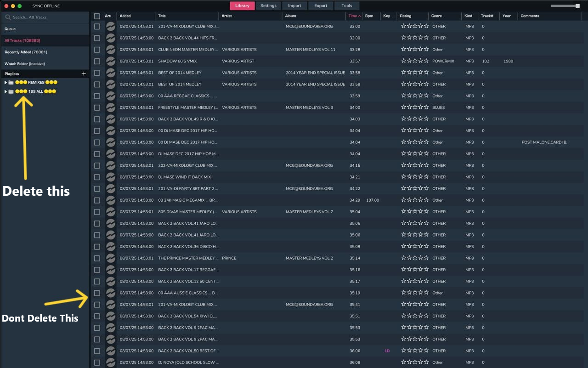Adjust the slider in top right corner
Screen dimensions: 588x368
point(577,6)
